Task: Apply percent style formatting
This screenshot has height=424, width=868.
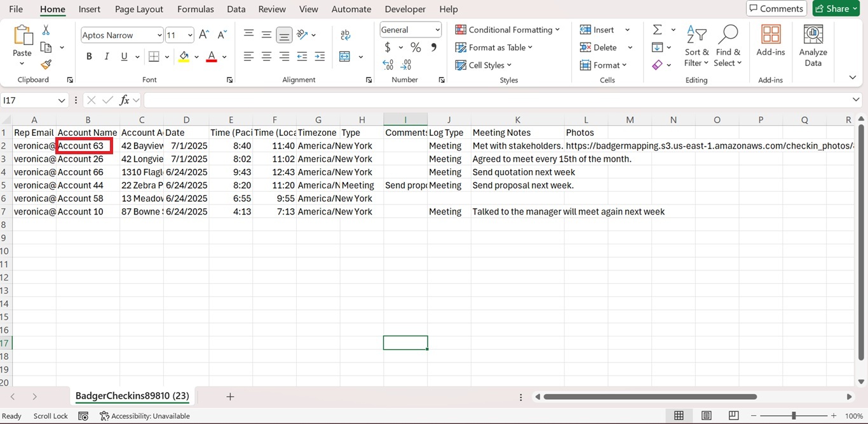Action: (416, 48)
